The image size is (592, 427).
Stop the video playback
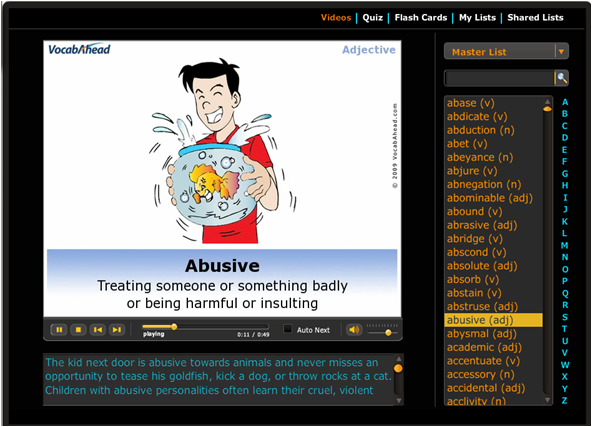point(78,330)
